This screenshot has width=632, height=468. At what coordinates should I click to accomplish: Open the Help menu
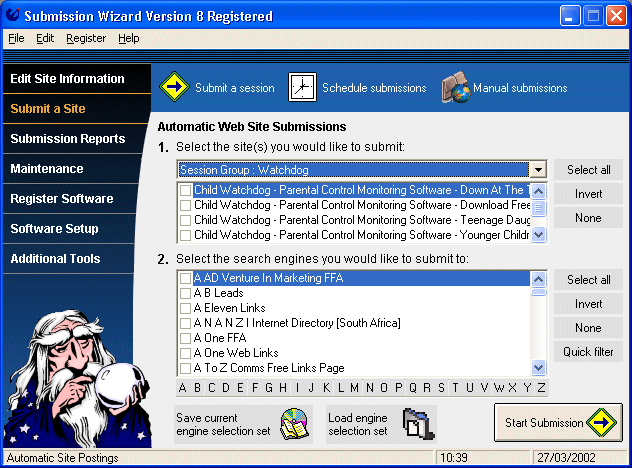click(x=129, y=38)
